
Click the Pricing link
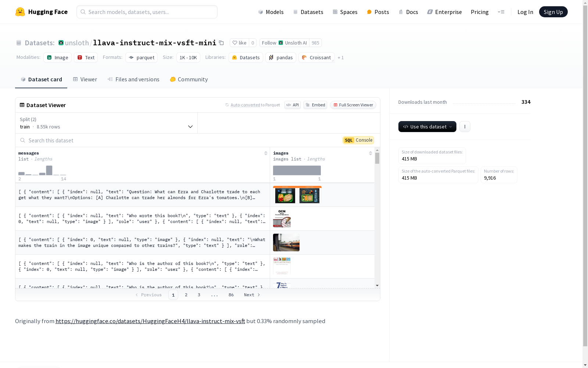[x=480, y=12]
